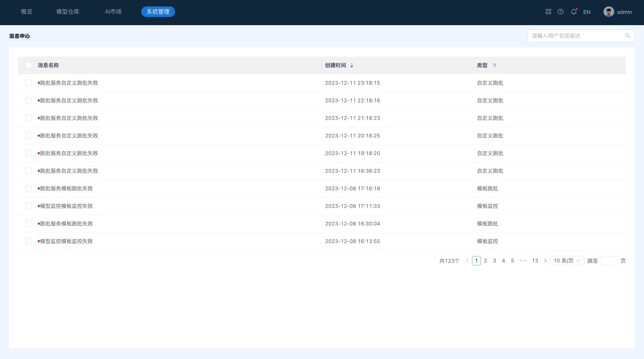Viewport: 644px width, 359px height.
Task: Switch to the 模型仓库 tab
Action: point(68,12)
